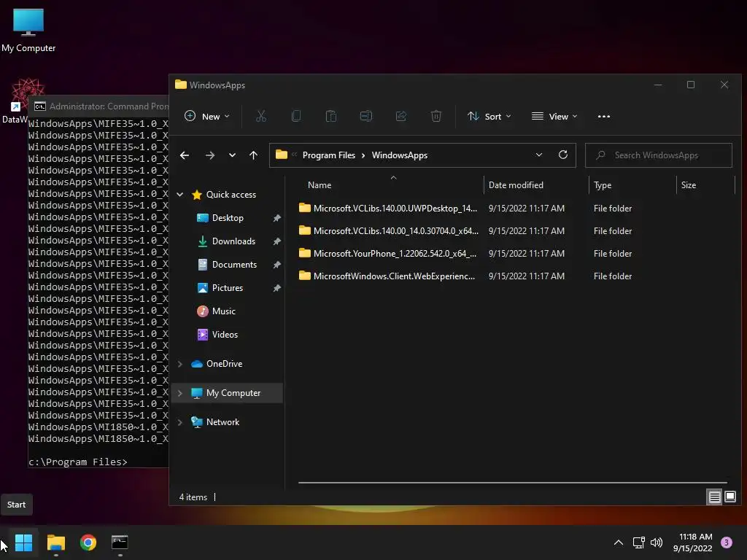Open clock showing 11:18 AM 9/15/2022

pos(692,542)
